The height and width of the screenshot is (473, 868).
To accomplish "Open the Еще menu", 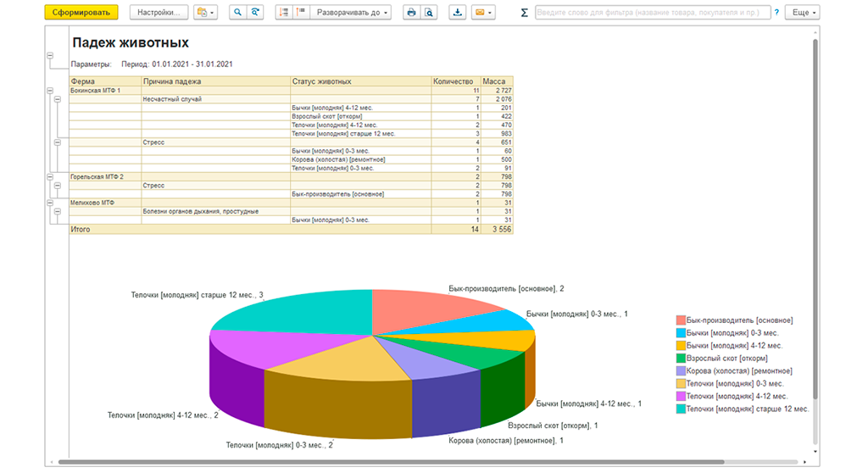I will point(803,12).
